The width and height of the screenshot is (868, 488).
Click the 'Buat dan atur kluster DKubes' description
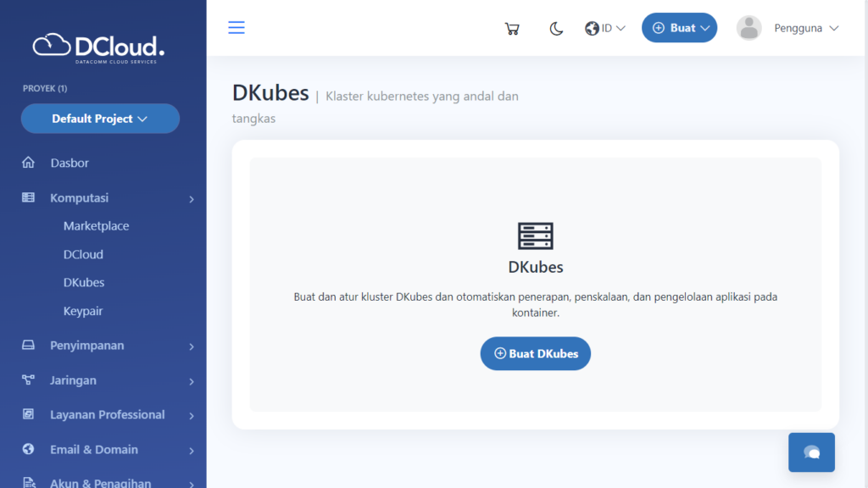coord(536,304)
